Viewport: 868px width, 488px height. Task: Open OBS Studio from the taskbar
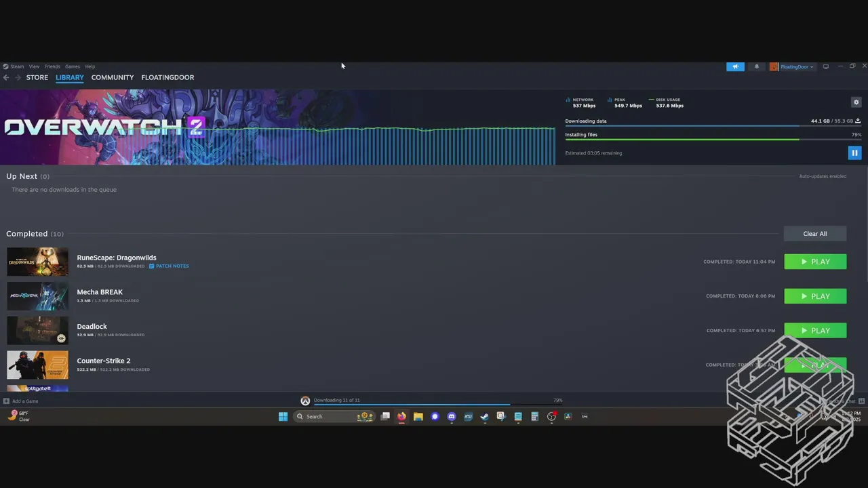(x=551, y=416)
